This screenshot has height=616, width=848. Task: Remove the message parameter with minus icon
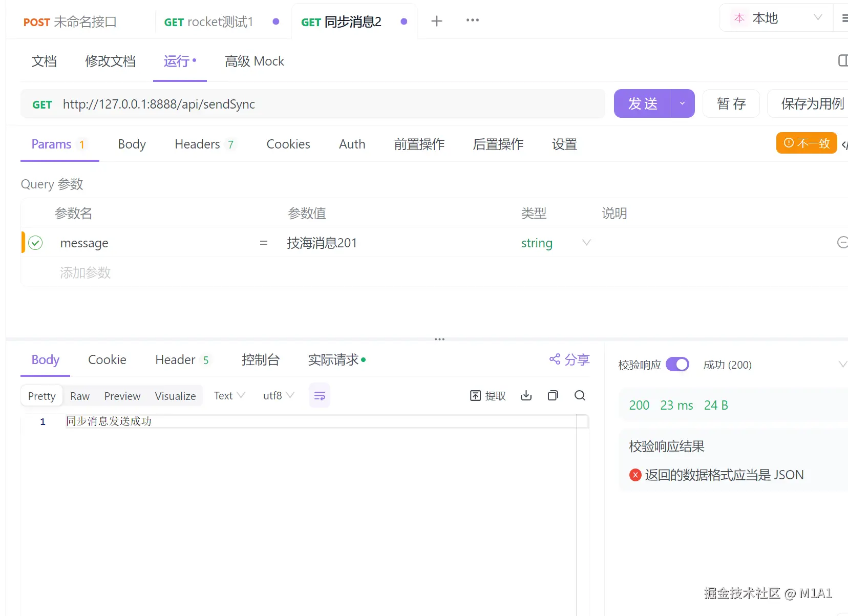pos(842,243)
